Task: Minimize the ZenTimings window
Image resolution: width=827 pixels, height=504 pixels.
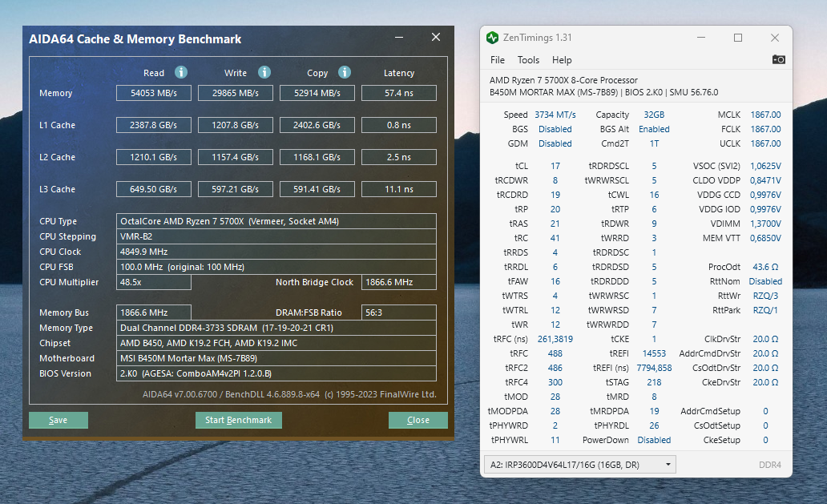Action: click(x=701, y=38)
